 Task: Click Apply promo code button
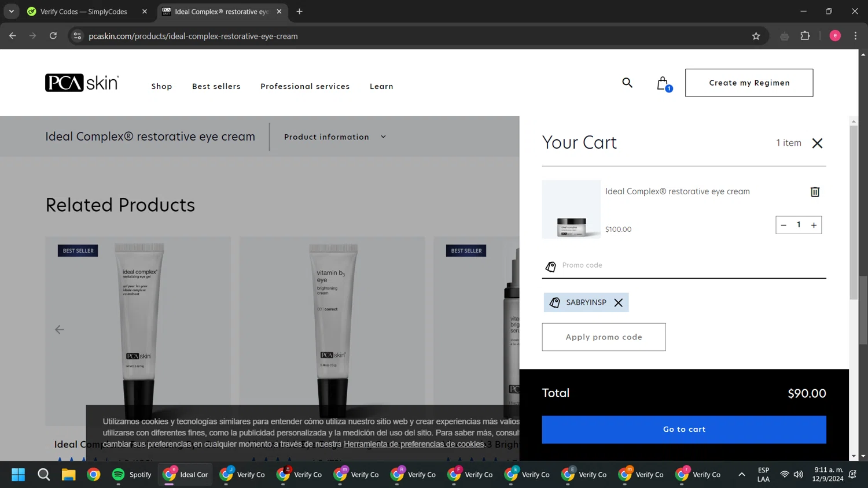(x=604, y=337)
